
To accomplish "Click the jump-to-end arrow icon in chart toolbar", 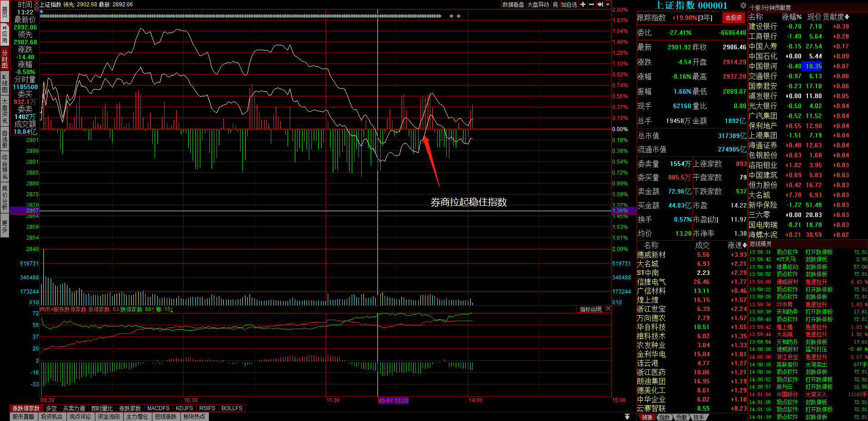I will pos(600,5).
